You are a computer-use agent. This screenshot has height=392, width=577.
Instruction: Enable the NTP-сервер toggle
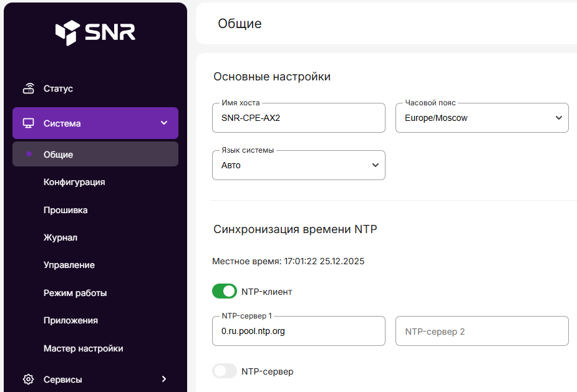coord(225,371)
